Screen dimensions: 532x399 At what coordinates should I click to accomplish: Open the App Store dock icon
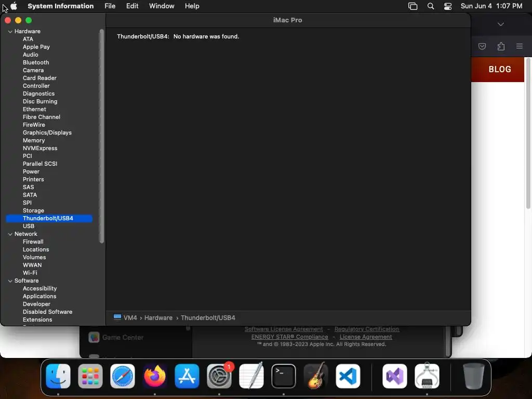187,376
